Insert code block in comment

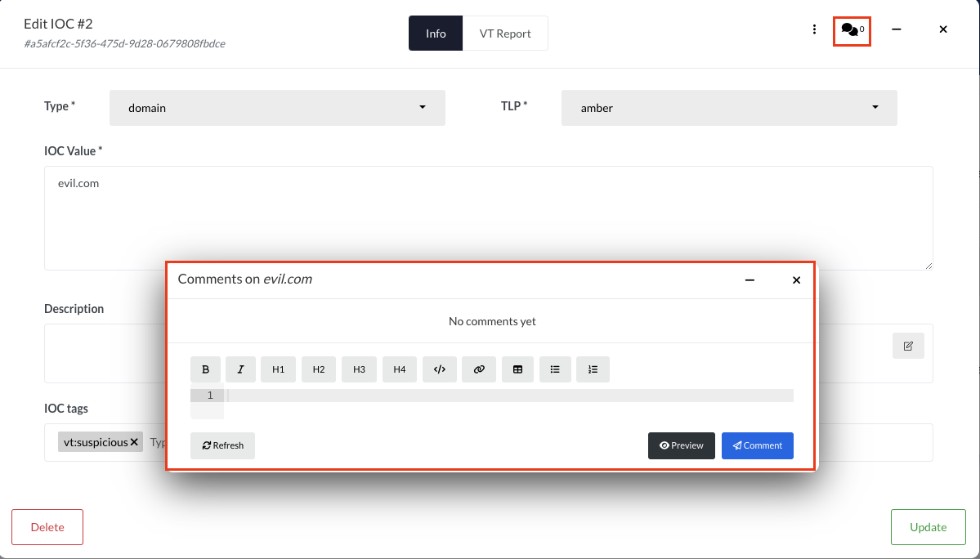click(x=440, y=369)
